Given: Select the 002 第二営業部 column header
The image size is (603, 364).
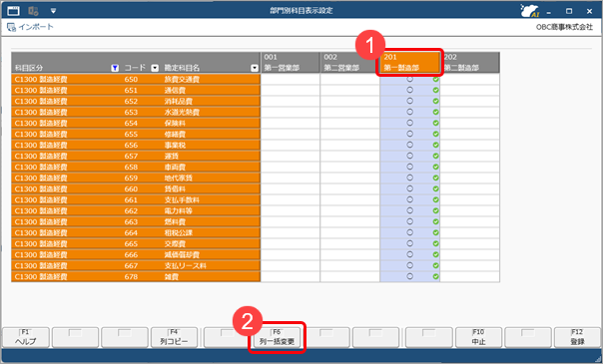Looking at the screenshot, I should click(350, 63).
